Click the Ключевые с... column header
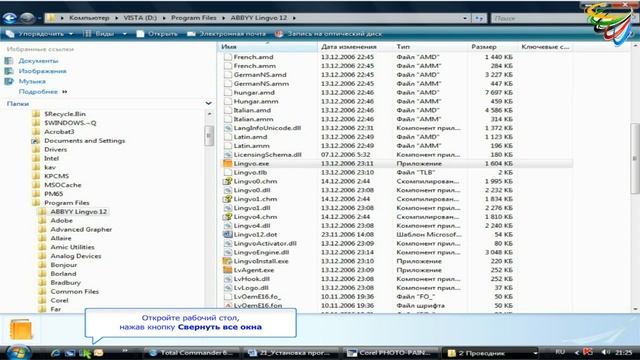The height and width of the screenshot is (360, 640). 544,47
